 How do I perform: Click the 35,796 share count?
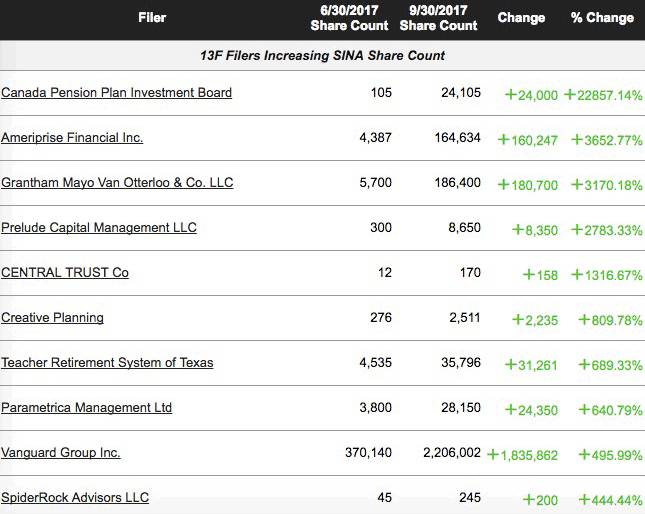click(461, 363)
